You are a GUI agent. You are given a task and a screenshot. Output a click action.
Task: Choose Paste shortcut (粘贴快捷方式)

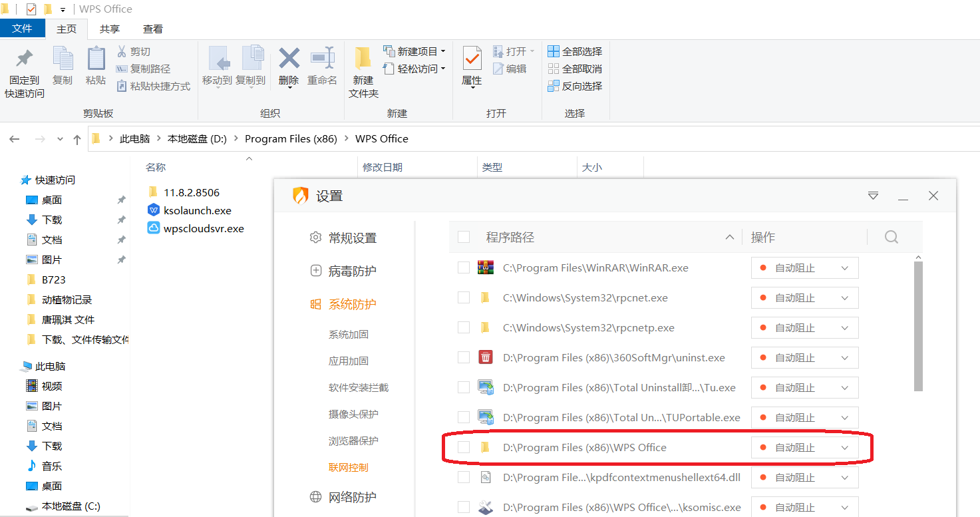[x=154, y=86]
